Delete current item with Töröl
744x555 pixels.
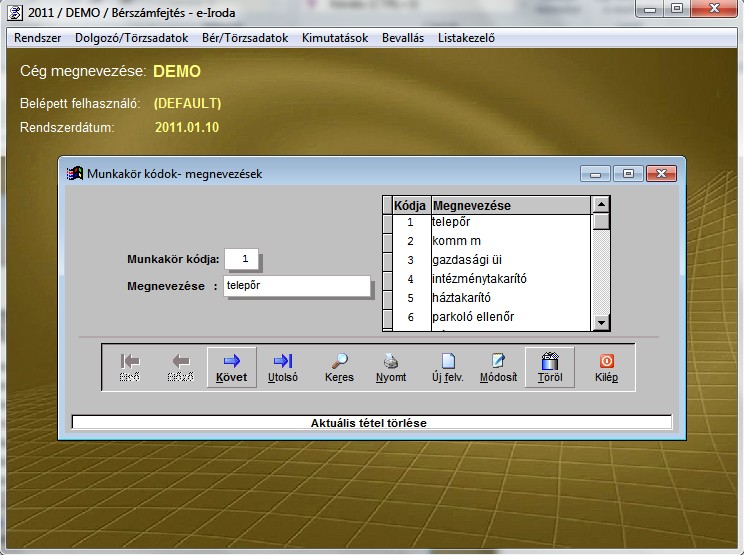click(x=549, y=367)
